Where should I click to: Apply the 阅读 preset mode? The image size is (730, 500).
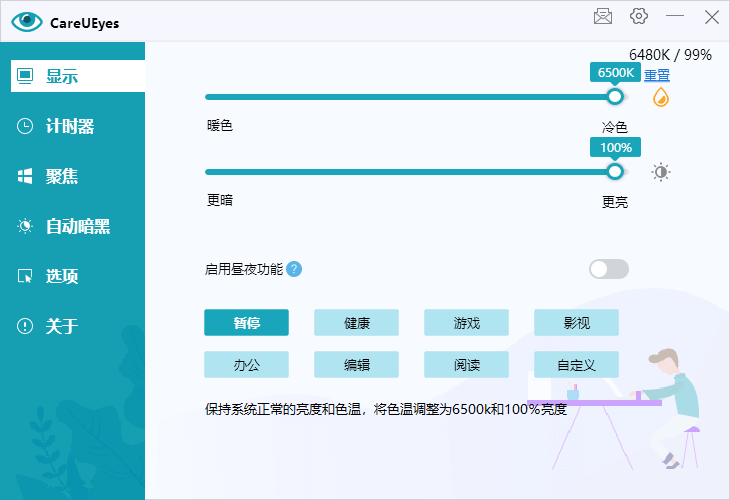466,365
